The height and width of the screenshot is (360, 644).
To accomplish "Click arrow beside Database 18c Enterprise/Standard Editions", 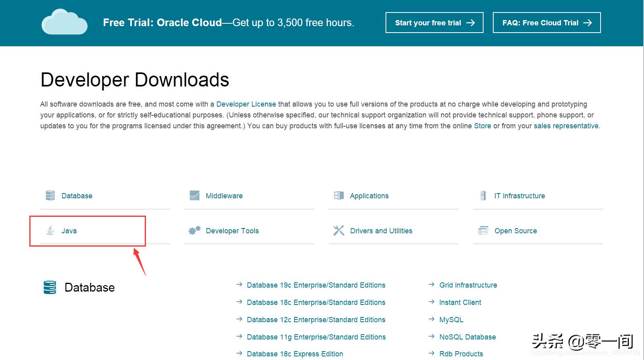I will pyautogui.click(x=239, y=302).
